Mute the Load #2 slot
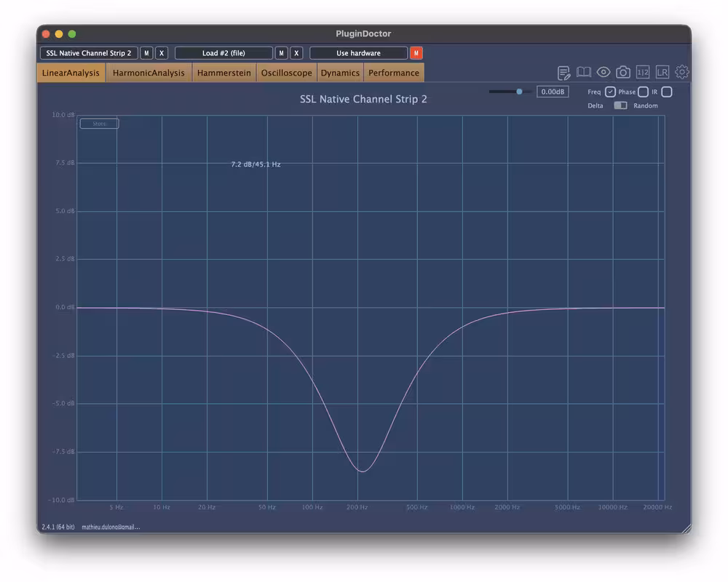728x582 pixels. tap(281, 53)
